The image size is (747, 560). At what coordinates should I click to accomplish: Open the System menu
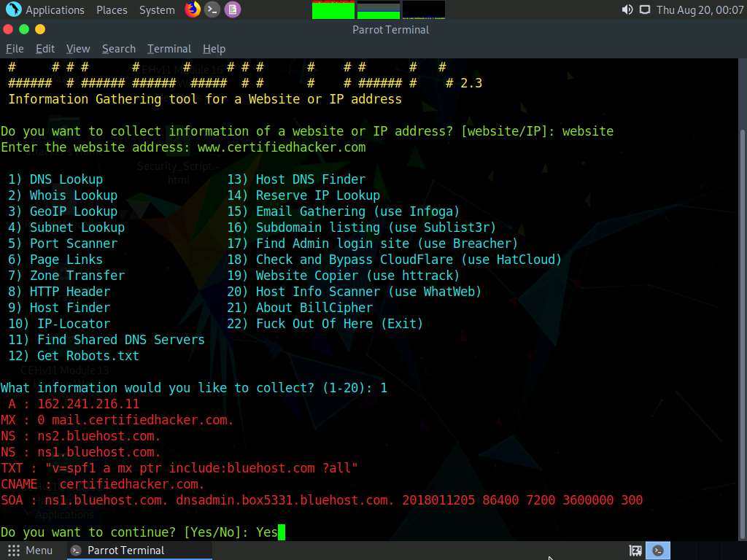tap(157, 9)
